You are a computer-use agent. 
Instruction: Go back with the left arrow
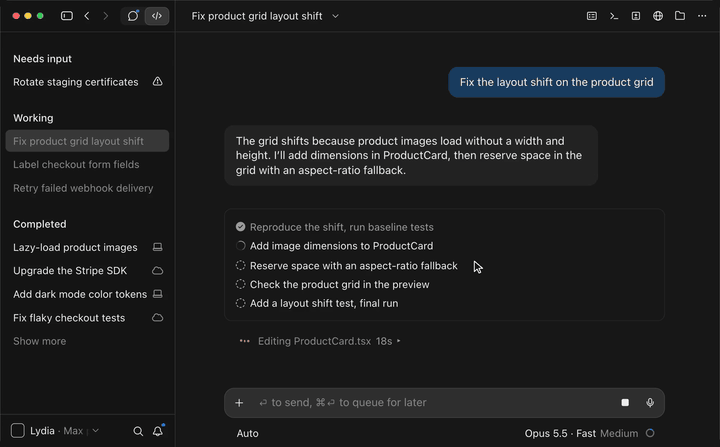point(87,16)
